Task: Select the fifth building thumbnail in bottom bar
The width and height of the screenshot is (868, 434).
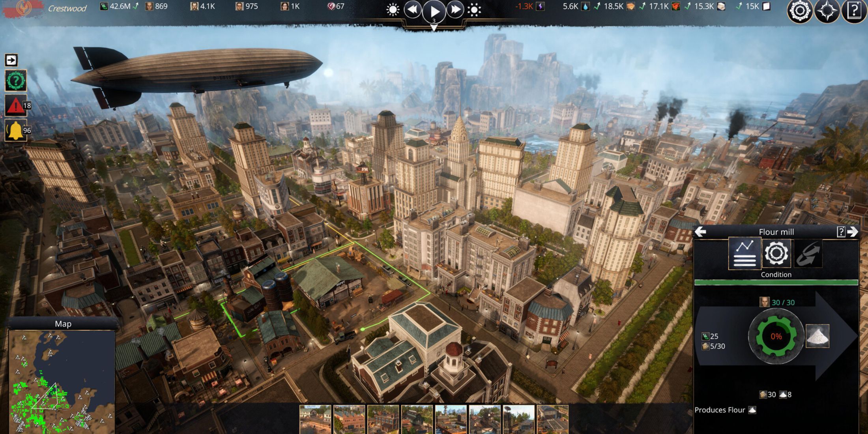Action: (451, 419)
